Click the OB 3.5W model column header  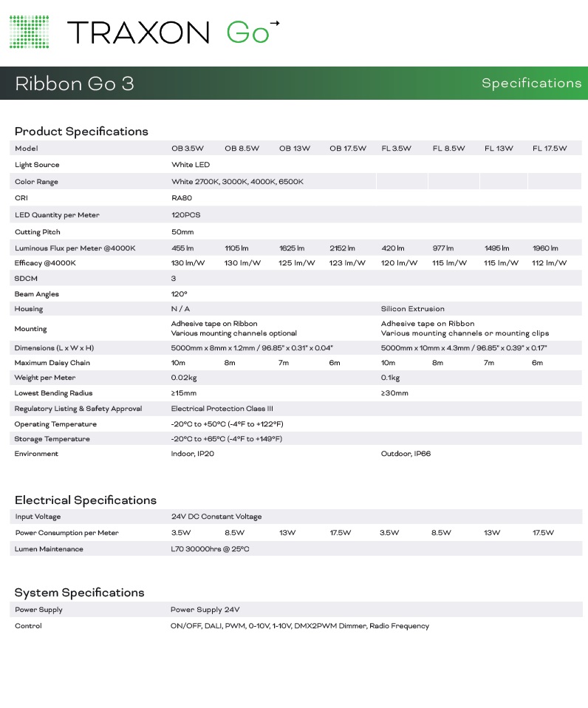point(187,149)
